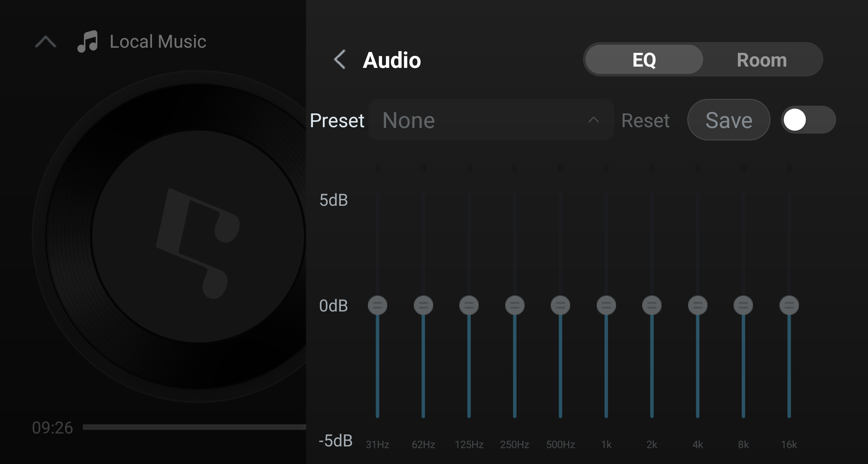Screen dimensions: 868x464
Task: Click the -5dB scale label
Action: click(335, 441)
